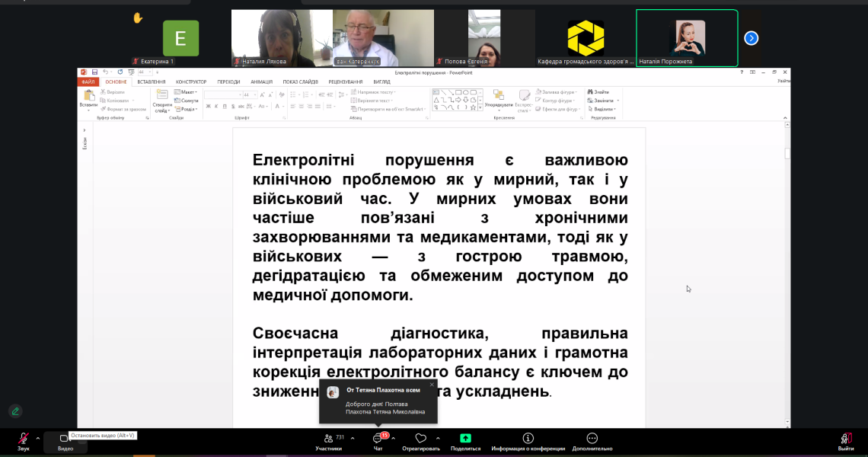Viewport: 868px width, 457px height.
Task: Open the audio options chevron next to Звук
Action: (x=38, y=438)
